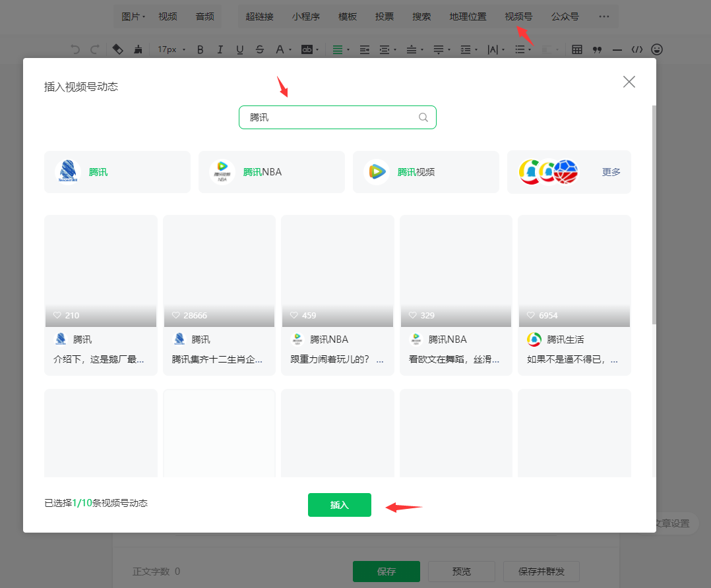
Task: Toggle italic formatting
Action: click(x=220, y=49)
